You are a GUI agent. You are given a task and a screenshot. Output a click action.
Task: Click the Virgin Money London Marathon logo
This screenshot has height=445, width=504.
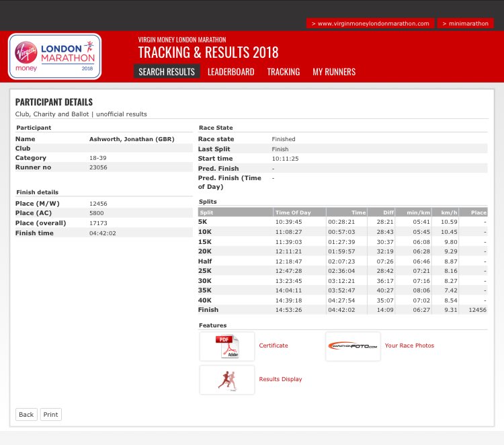tap(54, 56)
